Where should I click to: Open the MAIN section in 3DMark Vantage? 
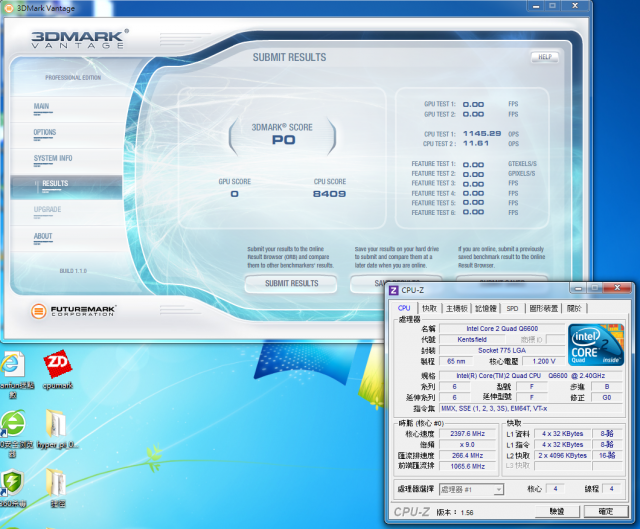coord(41,107)
